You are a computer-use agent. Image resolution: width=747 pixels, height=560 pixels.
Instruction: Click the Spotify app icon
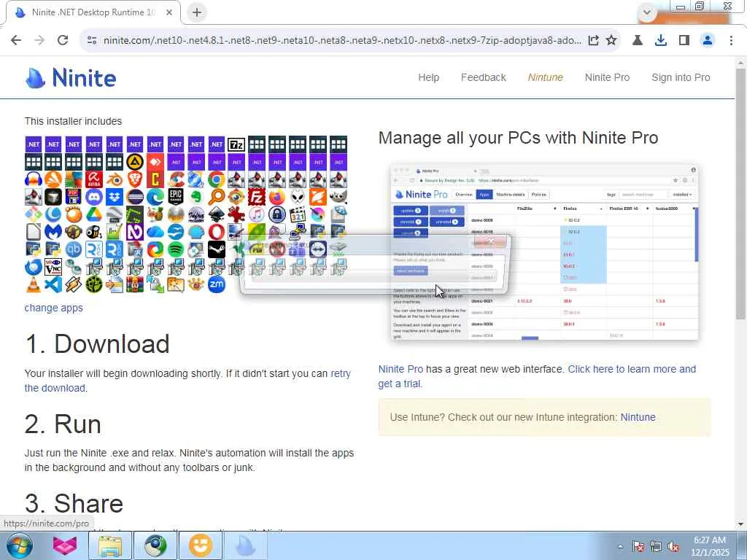pos(176,249)
